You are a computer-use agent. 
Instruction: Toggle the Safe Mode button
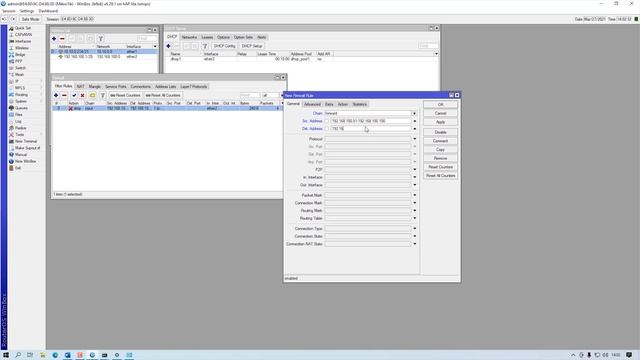click(30, 19)
